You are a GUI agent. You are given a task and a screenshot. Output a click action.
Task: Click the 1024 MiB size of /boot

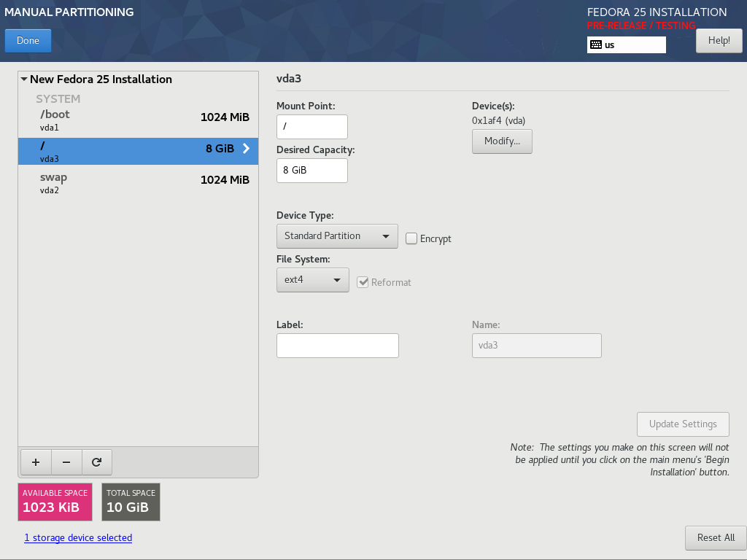[x=225, y=117]
